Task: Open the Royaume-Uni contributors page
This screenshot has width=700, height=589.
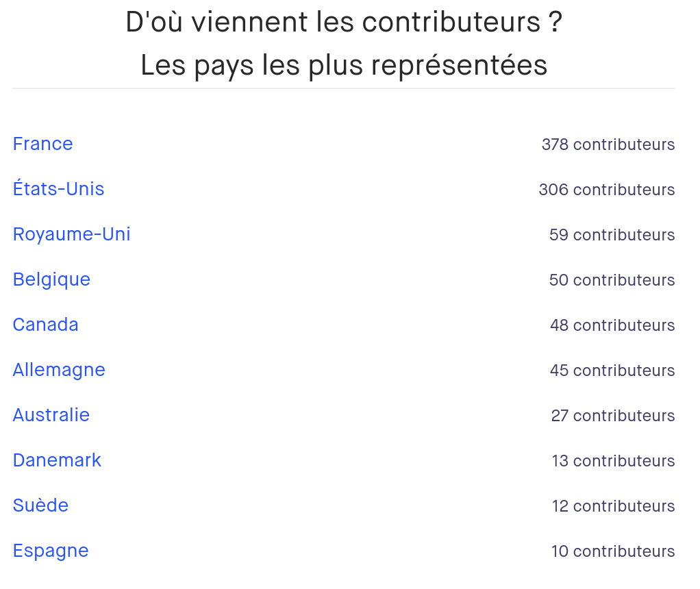Action: (71, 234)
